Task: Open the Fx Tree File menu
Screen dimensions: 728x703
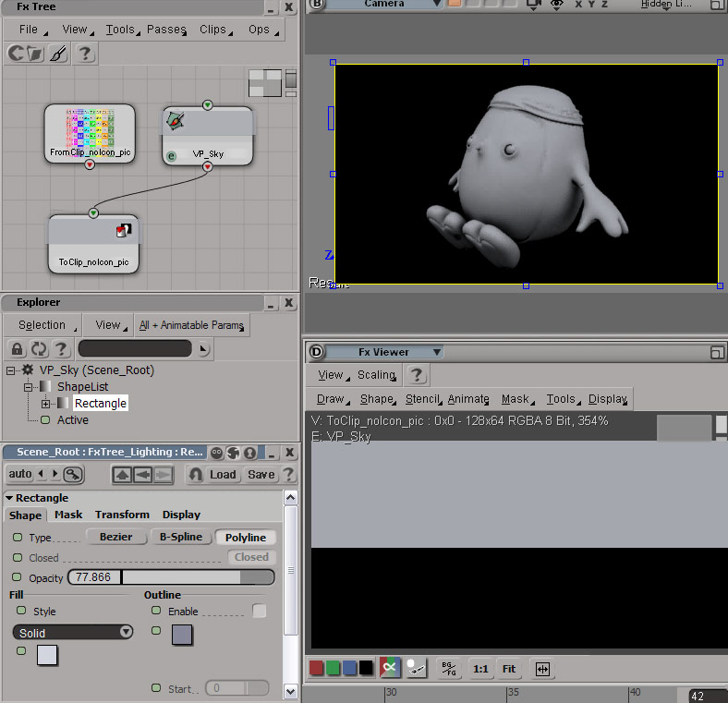Action: [x=33, y=30]
